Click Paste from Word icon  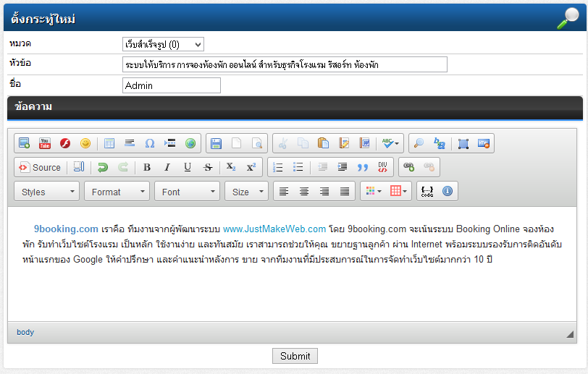[x=364, y=143]
